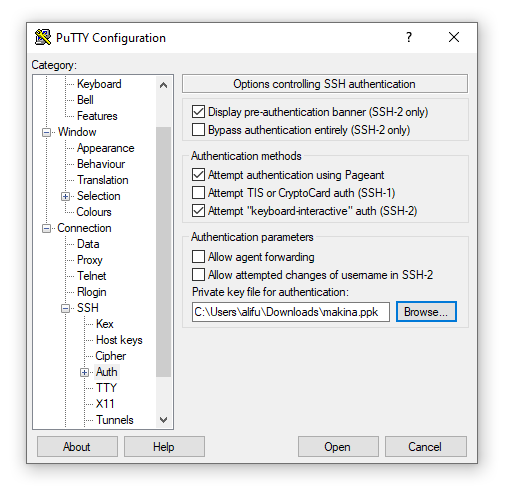
Task: Select Tunnels category
Action: coord(115,420)
